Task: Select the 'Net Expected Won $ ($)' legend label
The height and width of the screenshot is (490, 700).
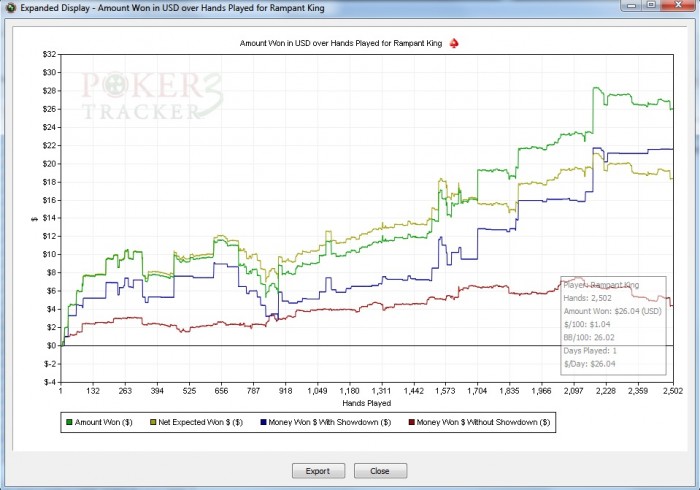Action: click(200, 422)
